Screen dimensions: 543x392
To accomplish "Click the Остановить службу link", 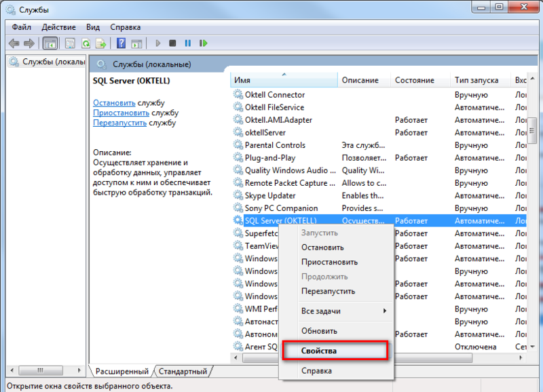I will coord(114,103).
